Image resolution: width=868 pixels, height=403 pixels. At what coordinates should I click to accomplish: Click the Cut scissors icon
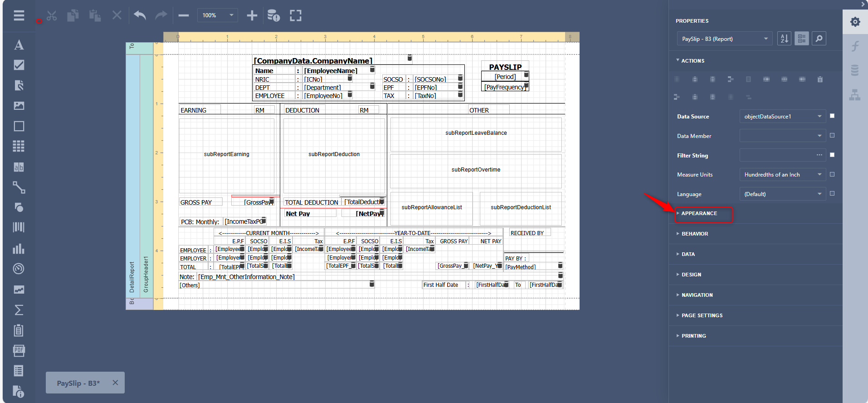[52, 15]
